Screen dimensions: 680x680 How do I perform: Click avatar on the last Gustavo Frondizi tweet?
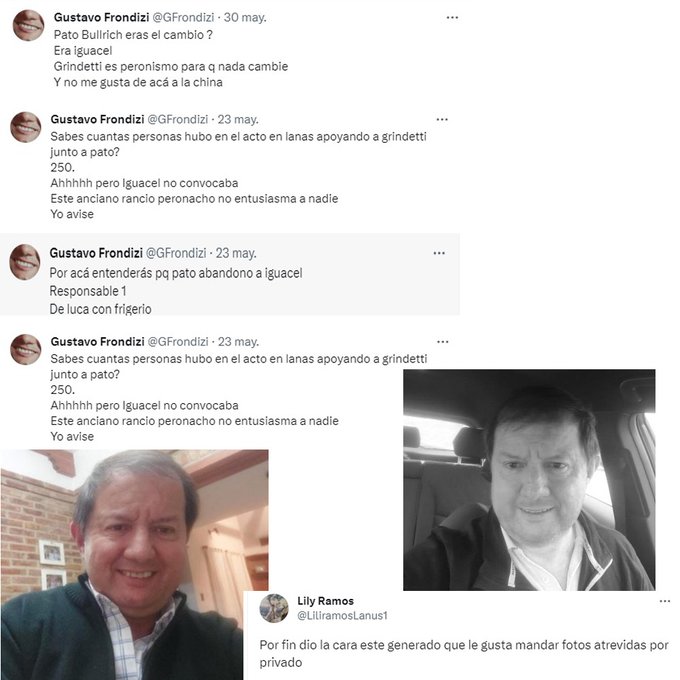(26, 350)
